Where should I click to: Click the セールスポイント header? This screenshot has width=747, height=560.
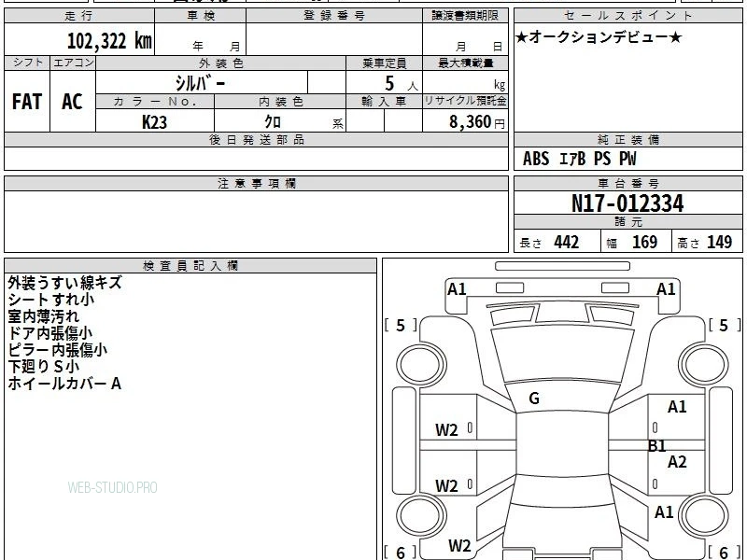click(x=627, y=16)
